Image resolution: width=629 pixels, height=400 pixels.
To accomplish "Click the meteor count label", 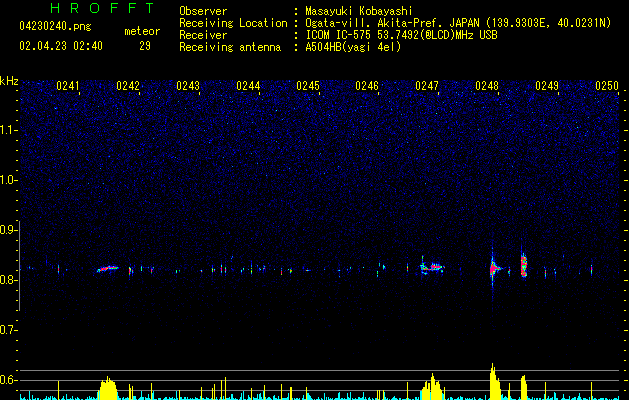I will pyautogui.click(x=142, y=31).
